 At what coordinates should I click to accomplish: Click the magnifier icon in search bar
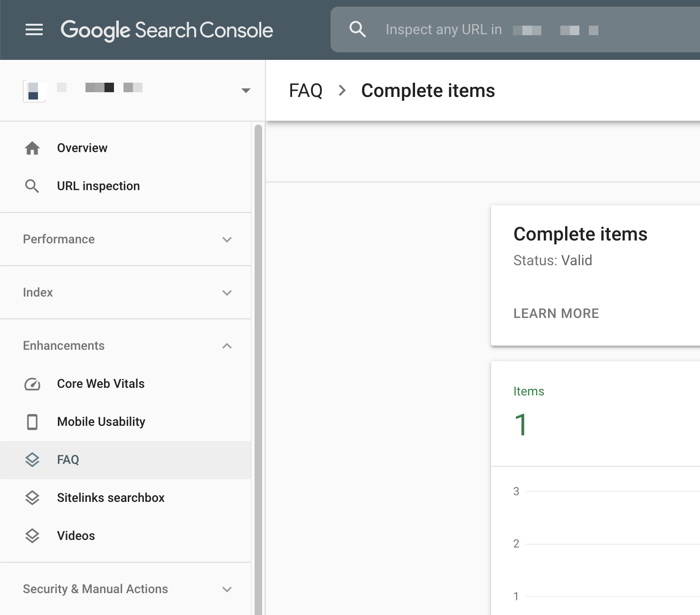coord(358,29)
